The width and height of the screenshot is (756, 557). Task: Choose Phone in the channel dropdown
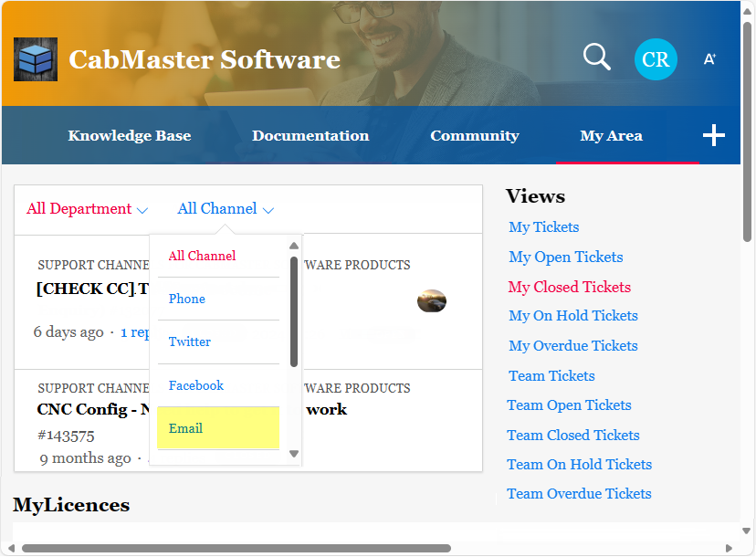187,299
